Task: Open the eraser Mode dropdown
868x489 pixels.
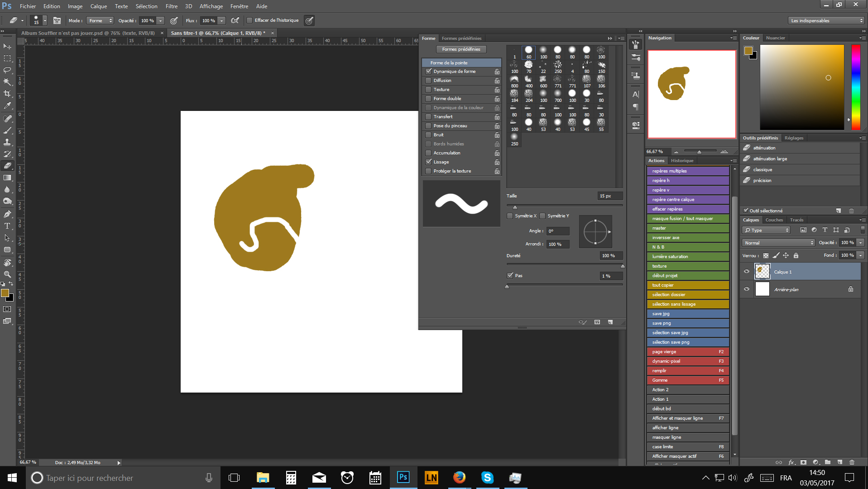Action: (100, 21)
